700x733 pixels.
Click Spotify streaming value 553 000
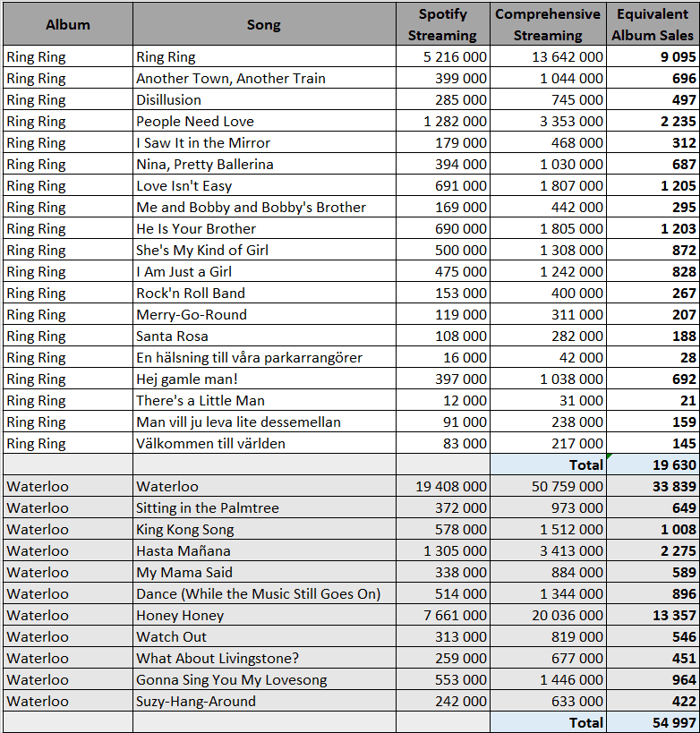click(x=443, y=680)
